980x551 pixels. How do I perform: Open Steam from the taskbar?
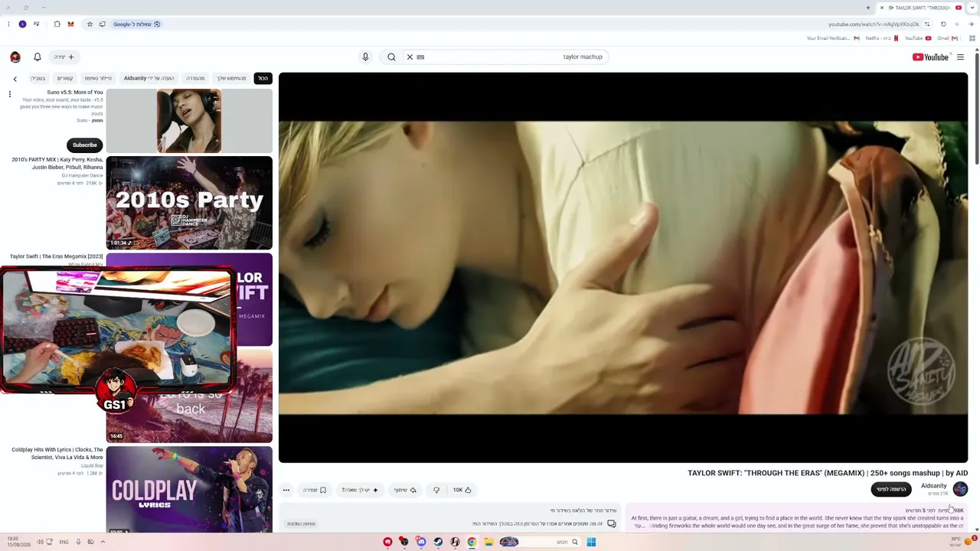click(438, 542)
